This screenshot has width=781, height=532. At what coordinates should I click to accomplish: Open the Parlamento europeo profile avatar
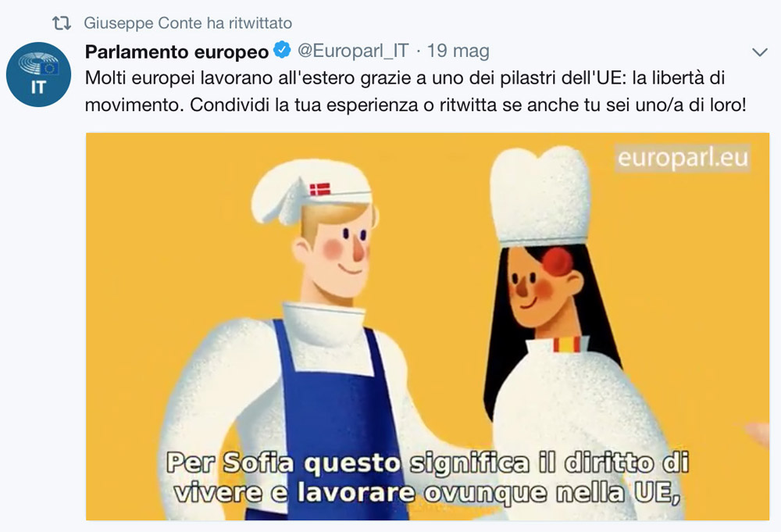[38, 75]
